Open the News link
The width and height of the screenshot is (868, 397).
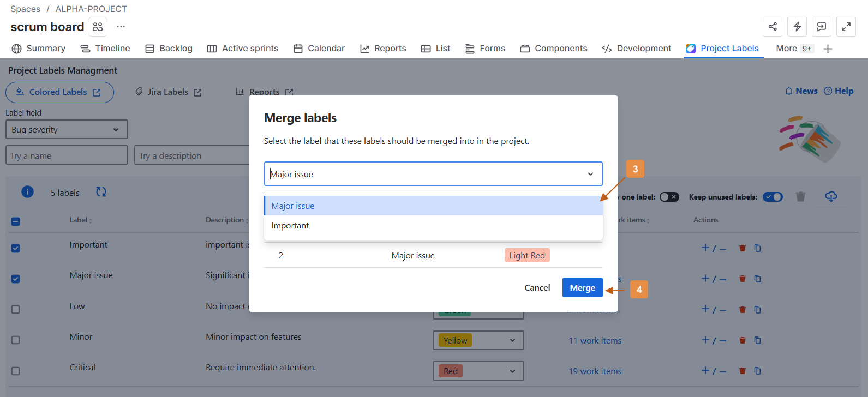click(x=801, y=91)
